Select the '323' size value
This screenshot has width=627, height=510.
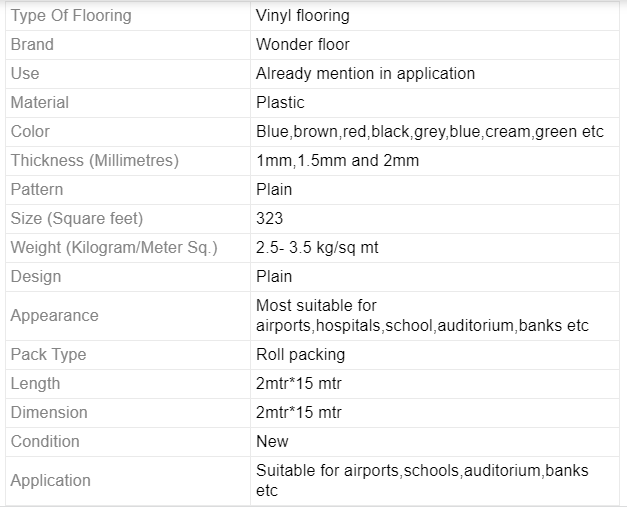coord(270,219)
